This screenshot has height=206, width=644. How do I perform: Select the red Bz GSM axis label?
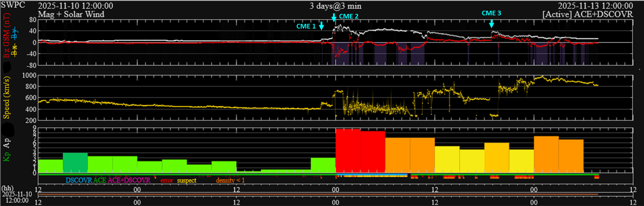pos(6,36)
